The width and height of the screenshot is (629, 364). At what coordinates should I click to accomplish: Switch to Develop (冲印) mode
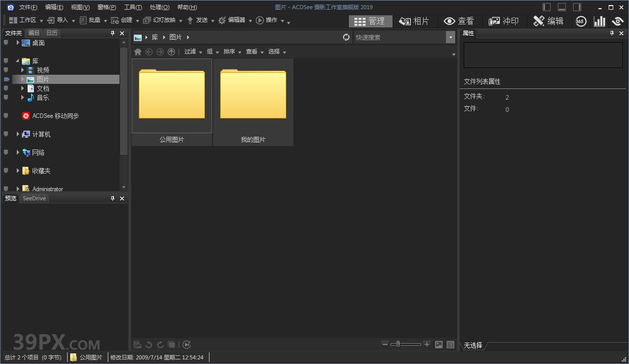(503, 21)
